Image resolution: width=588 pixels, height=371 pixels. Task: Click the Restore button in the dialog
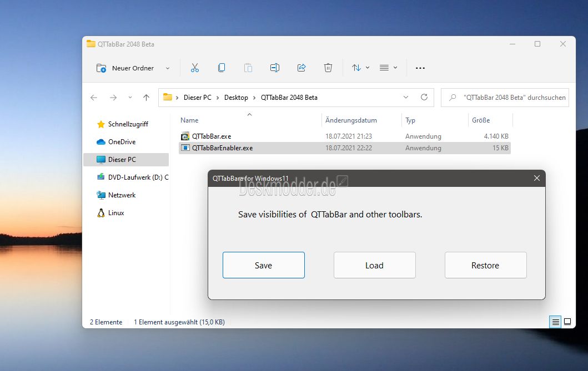(486, 265)
